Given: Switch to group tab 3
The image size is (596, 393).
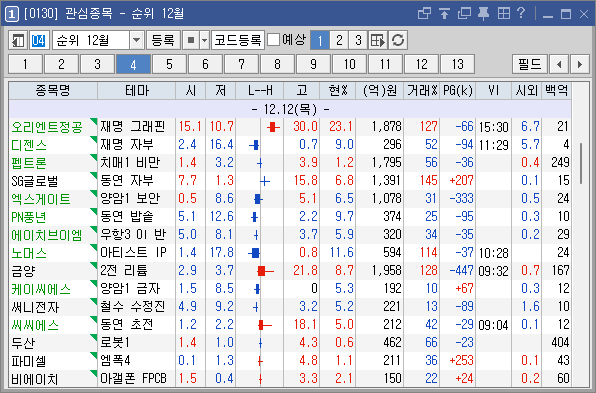Looking at the screenshot, I should [97, 64].
